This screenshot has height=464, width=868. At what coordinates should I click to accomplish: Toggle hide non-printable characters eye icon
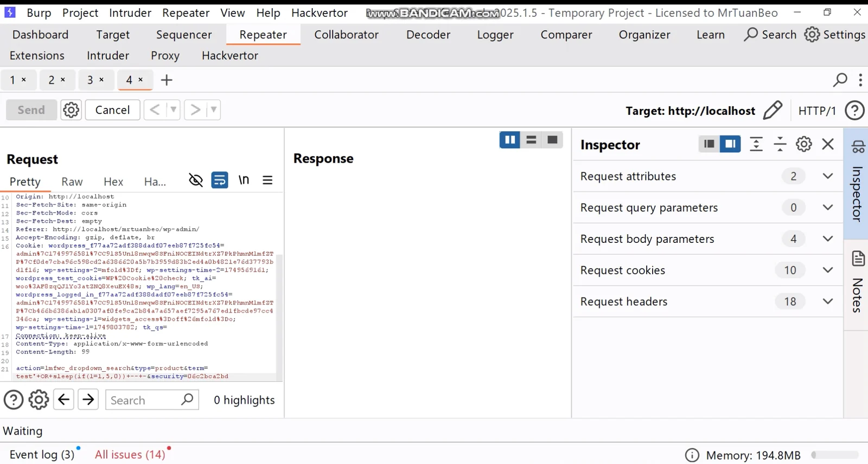(x=196, y=180)
